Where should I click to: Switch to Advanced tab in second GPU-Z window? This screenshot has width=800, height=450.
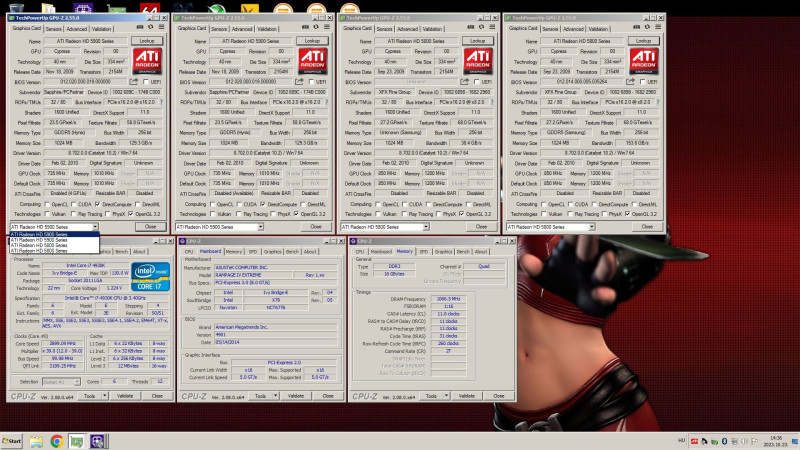(x=242, y=29)
